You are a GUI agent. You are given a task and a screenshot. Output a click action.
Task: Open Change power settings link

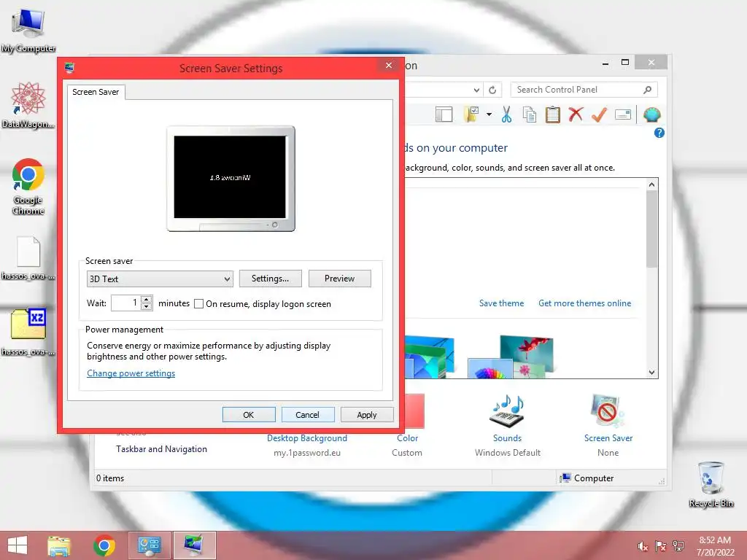coord(131,373)
